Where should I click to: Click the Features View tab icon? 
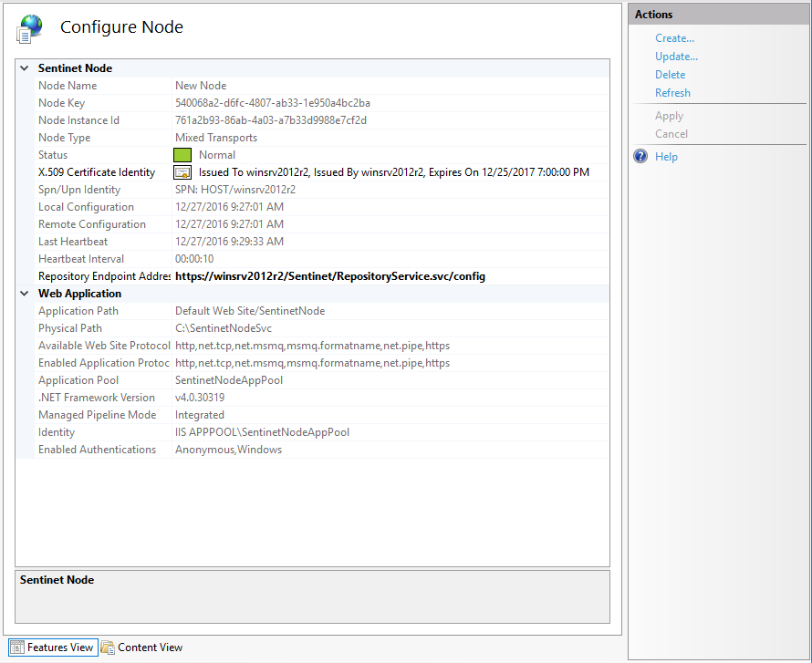17,647
